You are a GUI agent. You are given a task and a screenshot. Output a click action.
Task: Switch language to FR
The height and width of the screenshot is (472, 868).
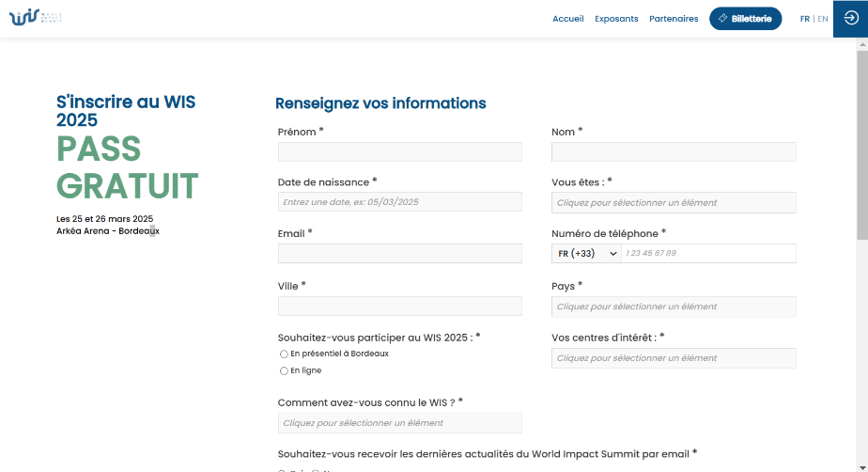[x=804, y=19]
